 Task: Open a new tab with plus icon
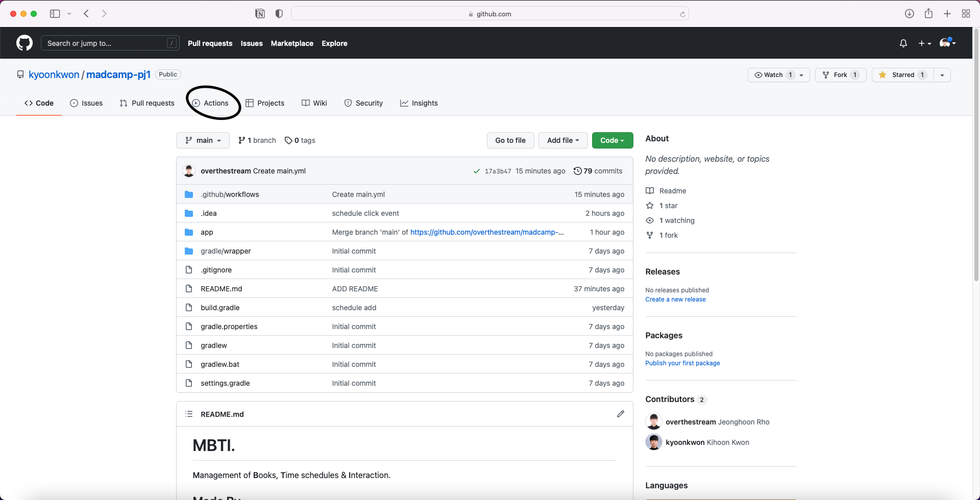pyautogui.click(x=947, y=14)
